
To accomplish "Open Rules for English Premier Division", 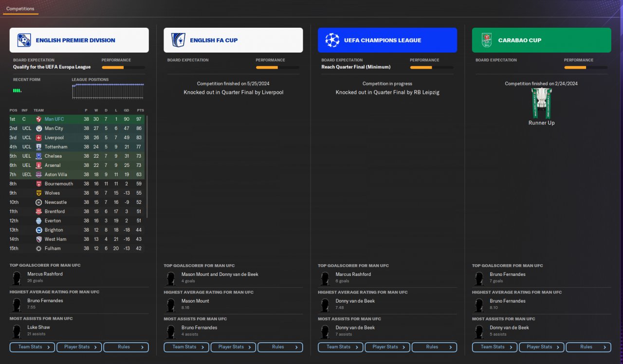I will (126, 347).
